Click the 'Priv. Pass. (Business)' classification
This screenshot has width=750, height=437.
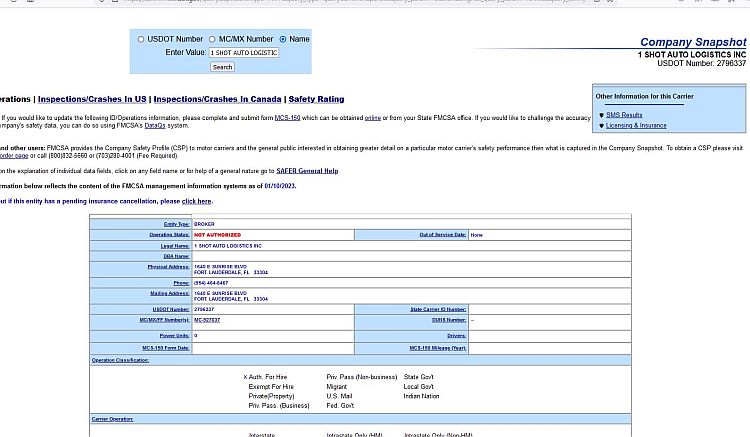click(x=279, y=405)
